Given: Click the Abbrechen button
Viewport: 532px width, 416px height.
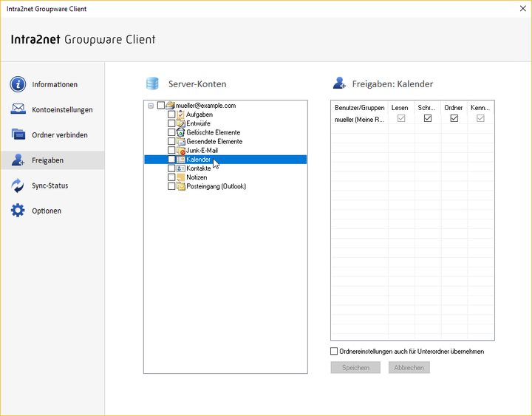Looking at the screenshot, I should tap(409, 367).
